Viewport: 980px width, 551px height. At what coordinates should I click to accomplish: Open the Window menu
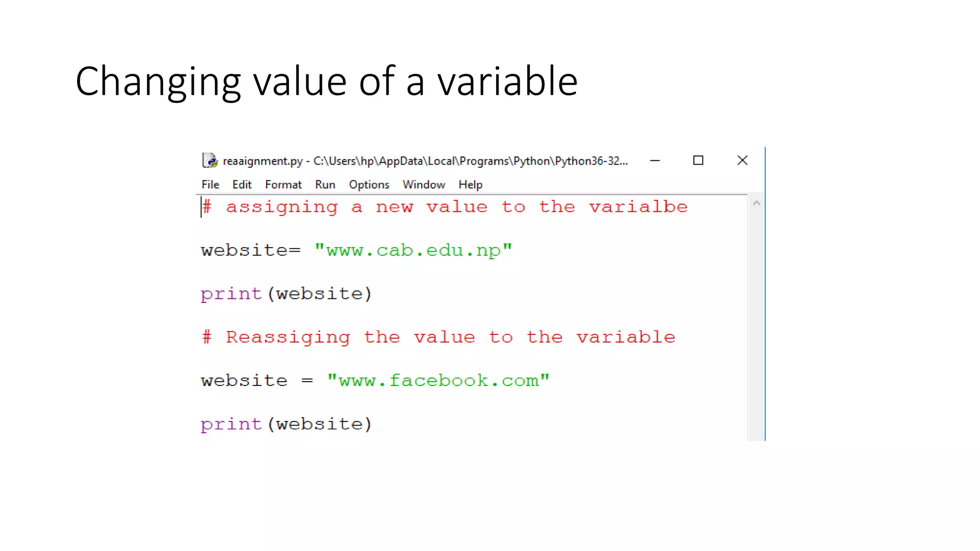point(424,185)
